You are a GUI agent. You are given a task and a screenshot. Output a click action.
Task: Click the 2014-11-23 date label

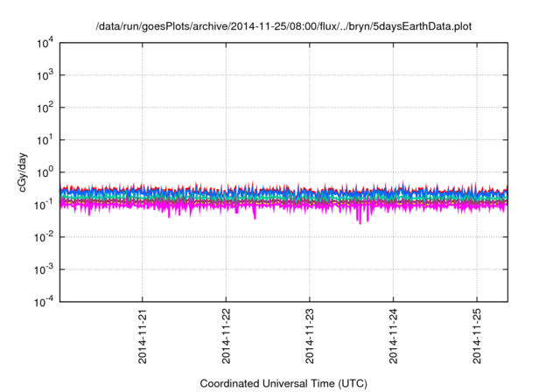tap(310, 336)
